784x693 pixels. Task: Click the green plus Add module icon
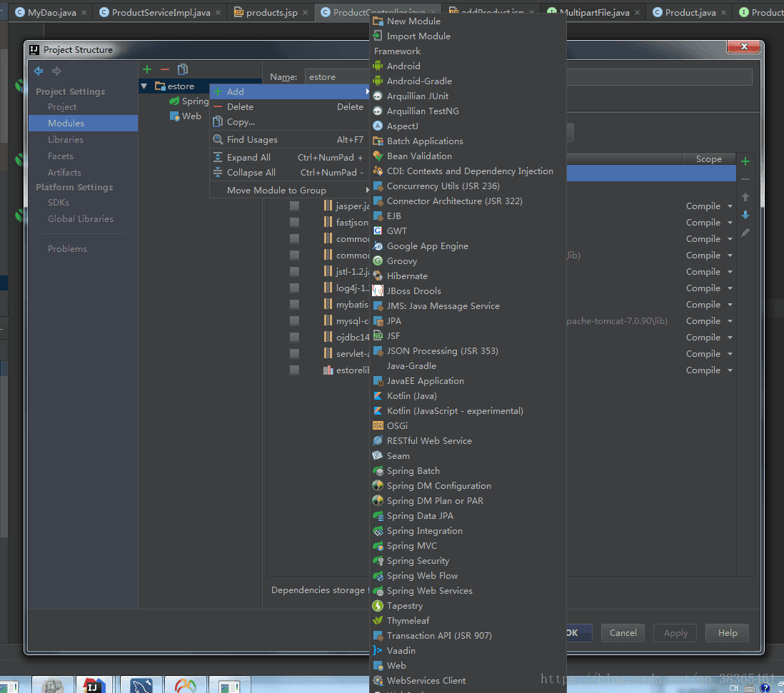tap(147, 69)
